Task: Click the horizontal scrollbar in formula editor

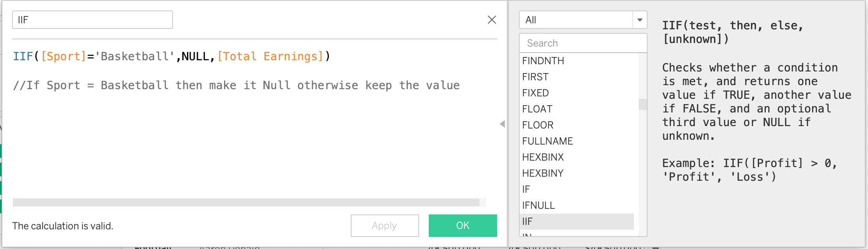Action: [x=246, y=202]
